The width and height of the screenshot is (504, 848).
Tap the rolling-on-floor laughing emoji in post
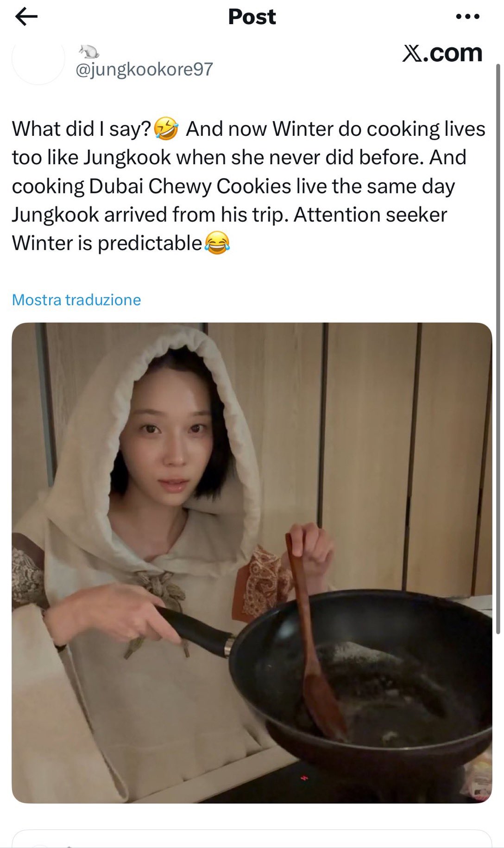click(x=166, y=129)
